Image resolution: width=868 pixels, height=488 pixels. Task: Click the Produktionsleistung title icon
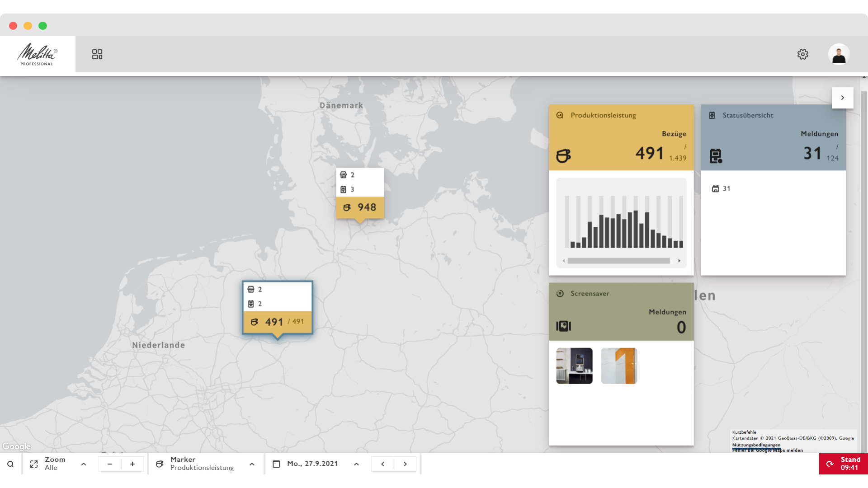coord(560,115)
